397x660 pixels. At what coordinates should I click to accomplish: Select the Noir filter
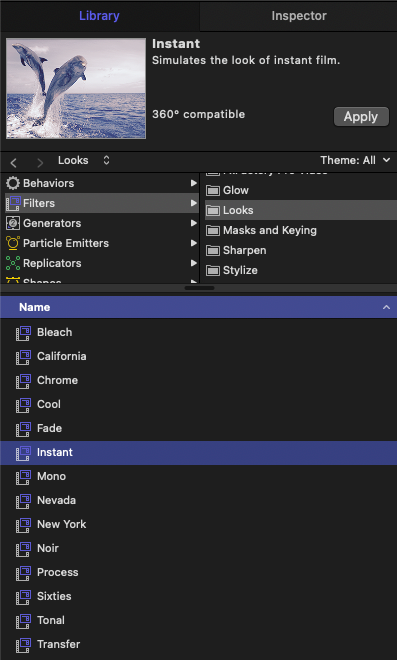pyautogui.click(x=198, y=548)
